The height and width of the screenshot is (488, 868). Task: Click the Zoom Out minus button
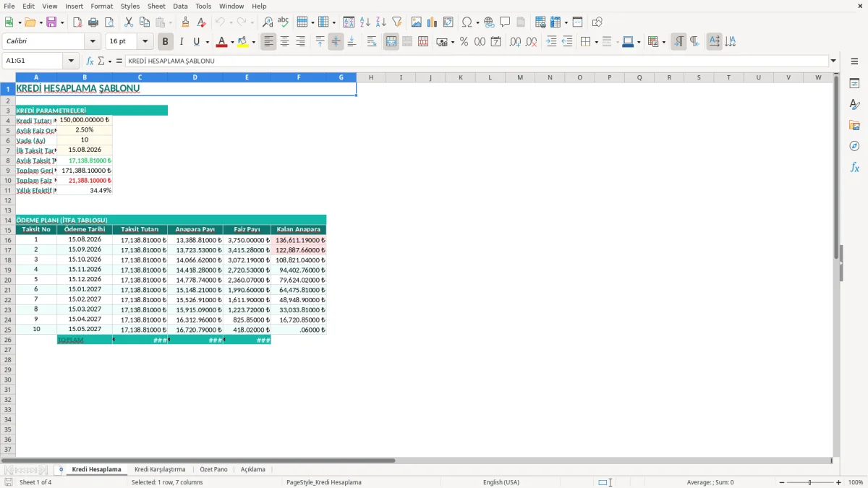pos(780,482)
